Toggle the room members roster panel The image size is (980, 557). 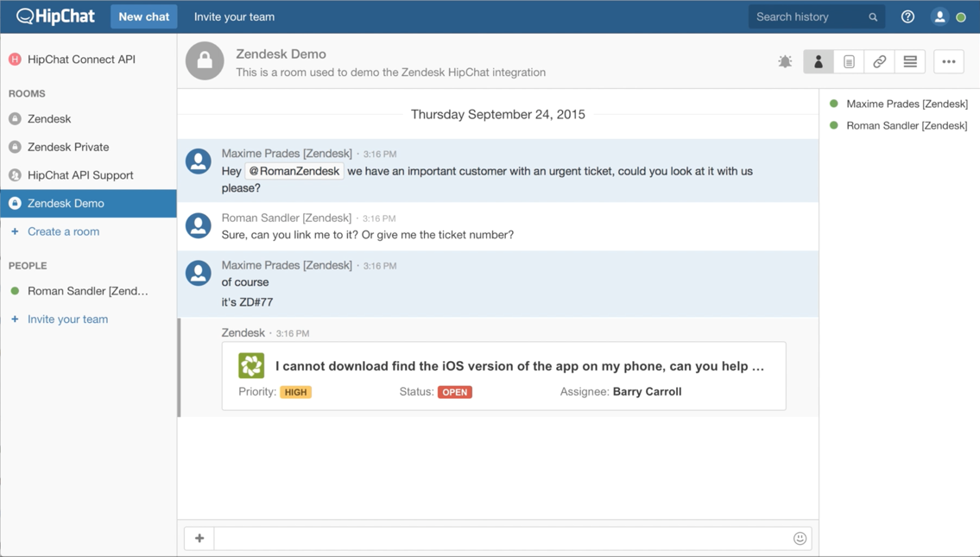pyautogui.click(x=818, y=61)
